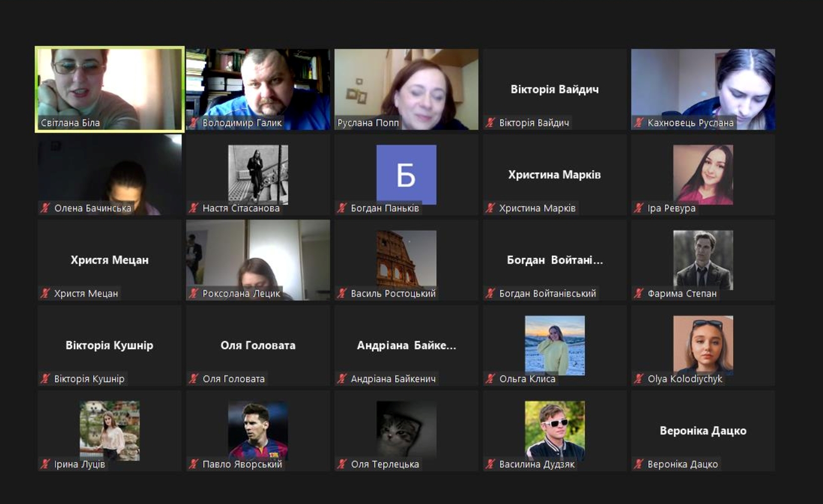Click muted mic icon beside Володимир Галик
The width and height of the screenshot is (823, 504).
click(194, 122)
